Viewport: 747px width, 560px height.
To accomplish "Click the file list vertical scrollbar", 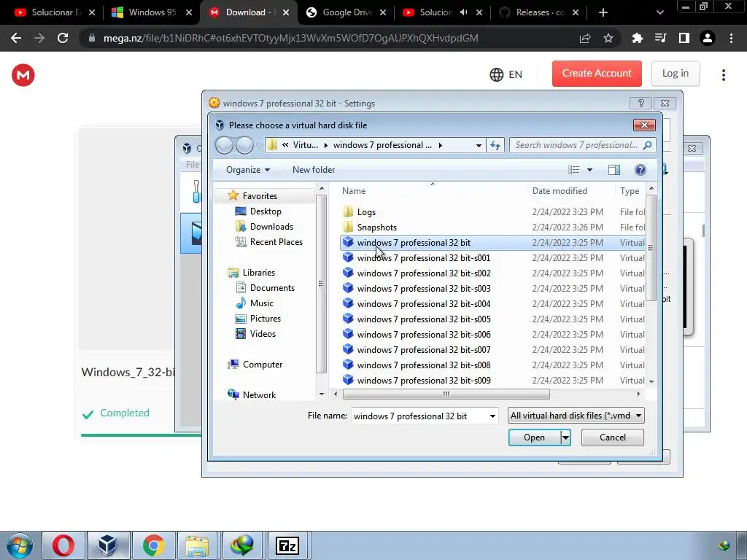I will 651,248.
